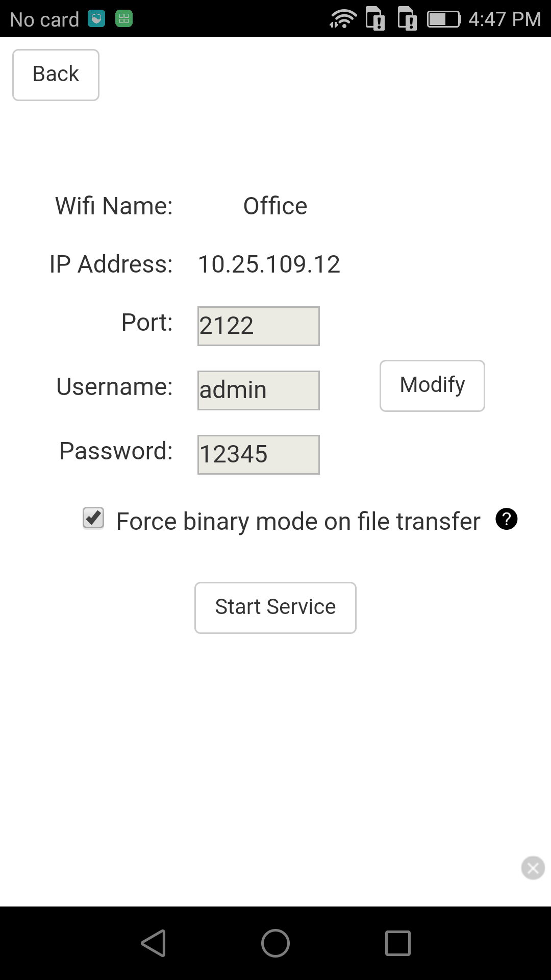Go Back to previous screen
This screenshot has height=980, width=551.
(56, 75)
